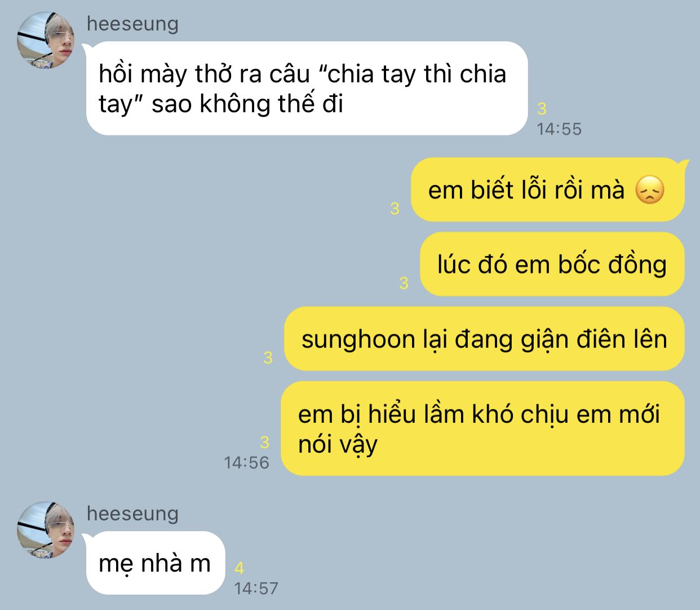The image size is (700, 610).
Task: Select the 'em bị hiểu lầm khó chịu' bubble
Action: [482, 428]
